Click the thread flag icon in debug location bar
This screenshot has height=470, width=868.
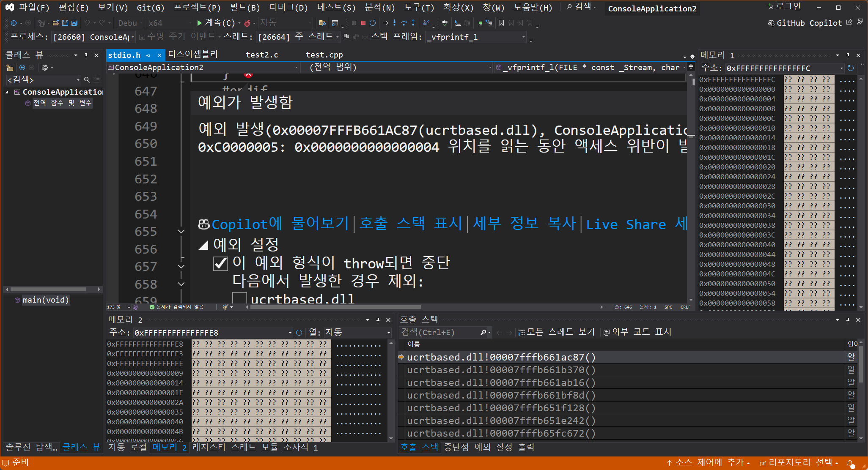point(346,37)
